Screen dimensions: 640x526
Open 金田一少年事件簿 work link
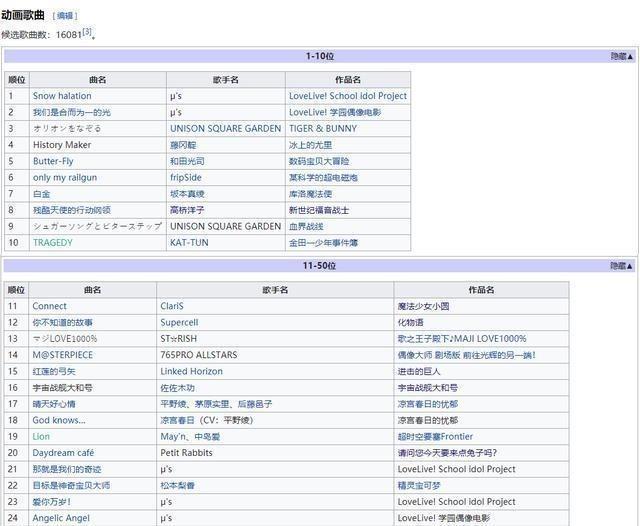[323, 243]
